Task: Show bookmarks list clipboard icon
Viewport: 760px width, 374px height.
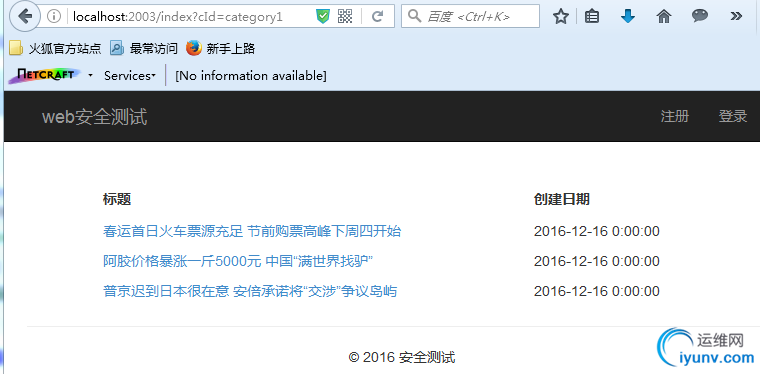Action: tap(591, 17)
